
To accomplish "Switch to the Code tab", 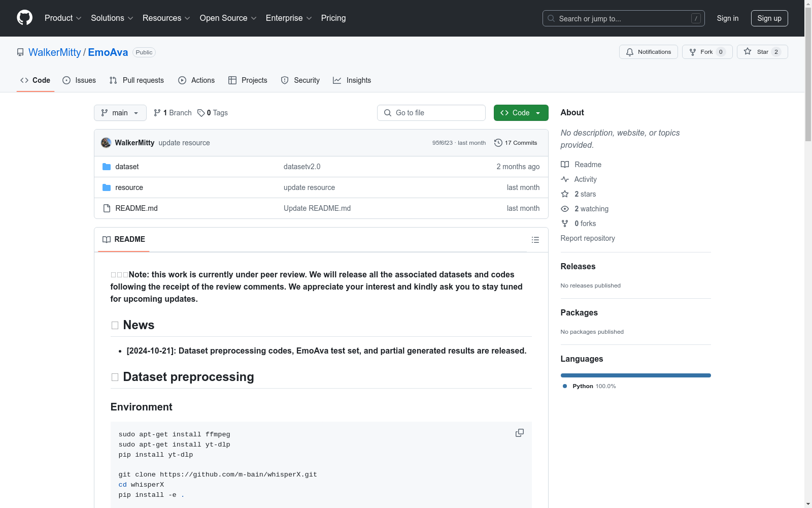I will (36, 80).
